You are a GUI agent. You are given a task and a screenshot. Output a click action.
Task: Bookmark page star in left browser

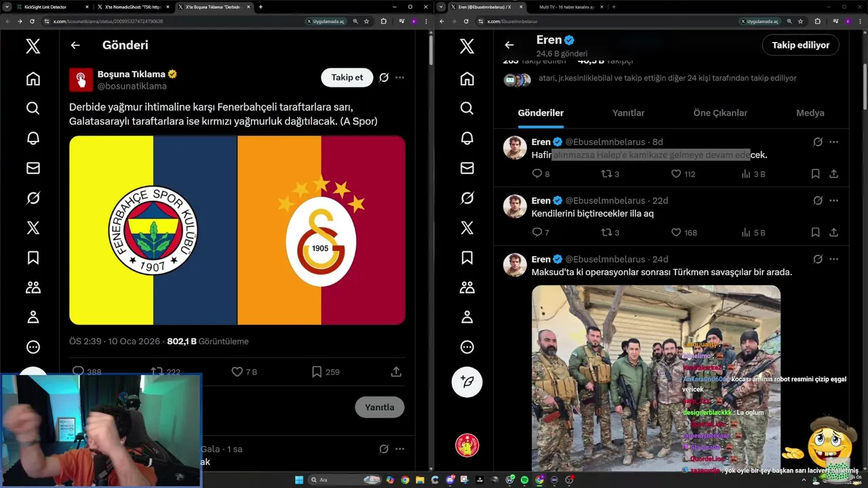tap(366, 21)
